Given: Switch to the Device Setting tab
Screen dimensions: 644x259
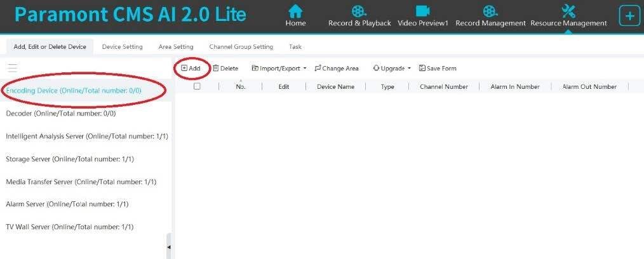Looking at the screenshot, I should 123,47.
